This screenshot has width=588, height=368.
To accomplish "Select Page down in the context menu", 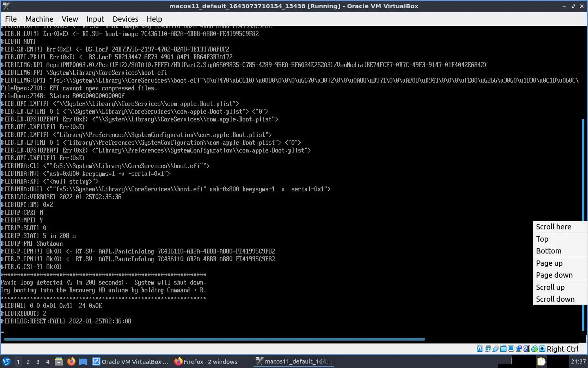I will click(x=560, y=275).
